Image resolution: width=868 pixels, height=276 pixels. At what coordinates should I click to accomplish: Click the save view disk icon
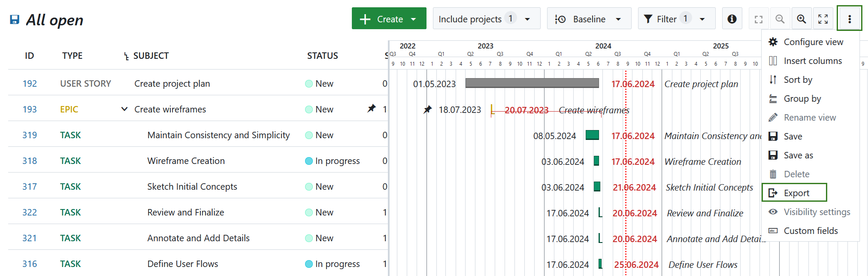[x=15, y=20]
